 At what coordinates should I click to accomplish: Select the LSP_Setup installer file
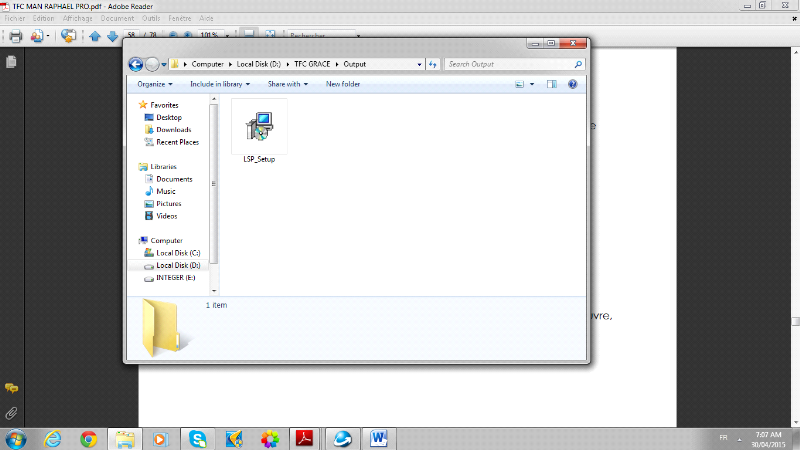pos(259,132)
